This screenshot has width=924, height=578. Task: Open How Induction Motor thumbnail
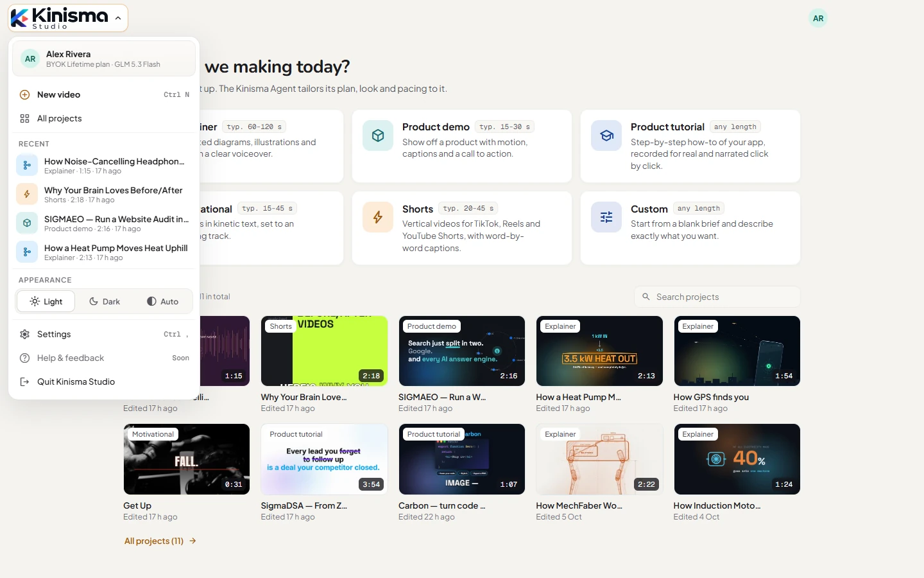737,459
